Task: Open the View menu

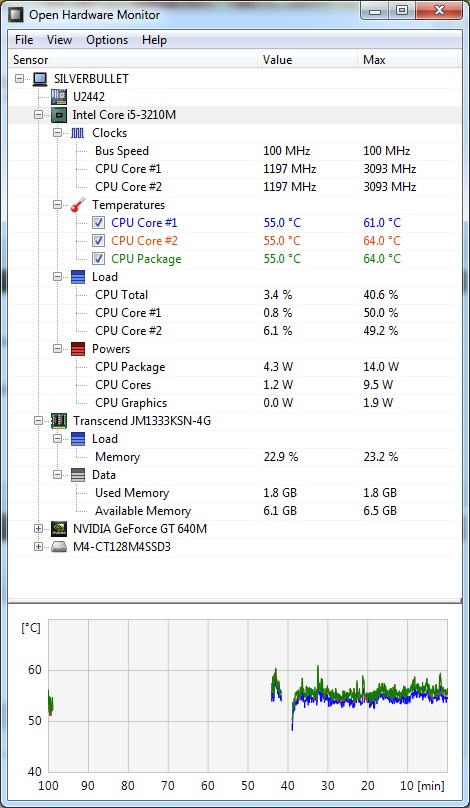Action: click(59, 40)
